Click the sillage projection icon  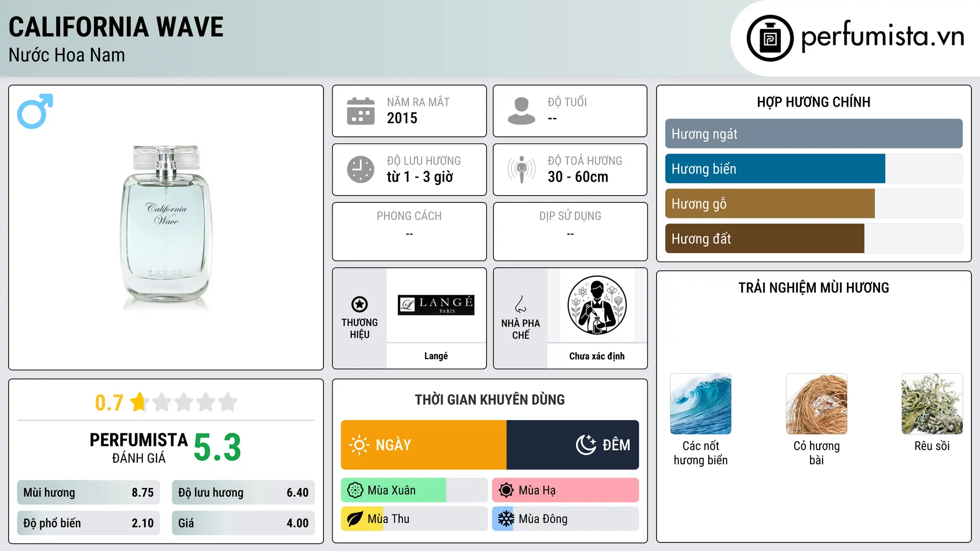click(x=522, y=169)
